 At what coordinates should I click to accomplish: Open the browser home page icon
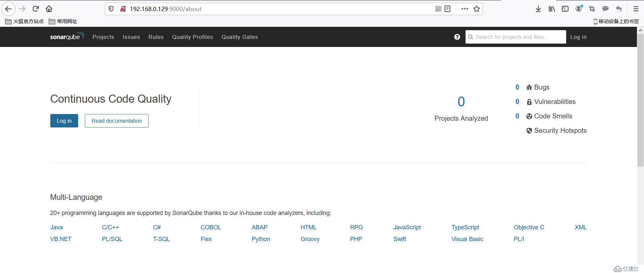tap(49, 9)
